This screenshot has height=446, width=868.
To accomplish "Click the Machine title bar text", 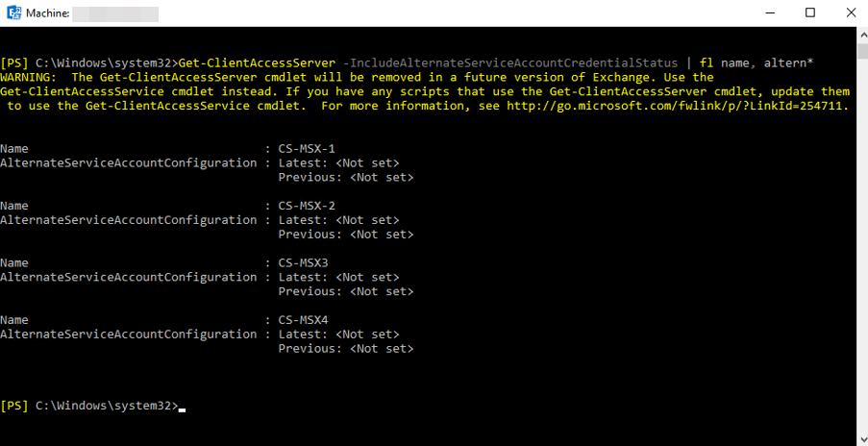I will (x=46, y=14).
